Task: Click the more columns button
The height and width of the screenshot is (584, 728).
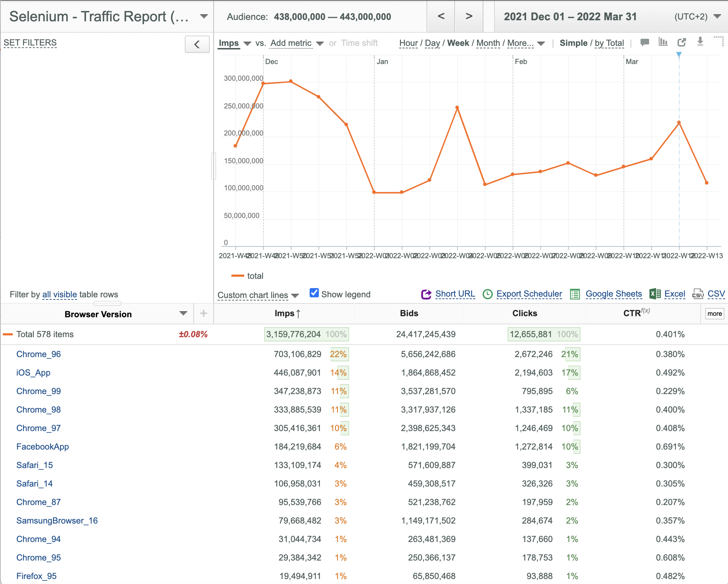Action: coord(714,314)
